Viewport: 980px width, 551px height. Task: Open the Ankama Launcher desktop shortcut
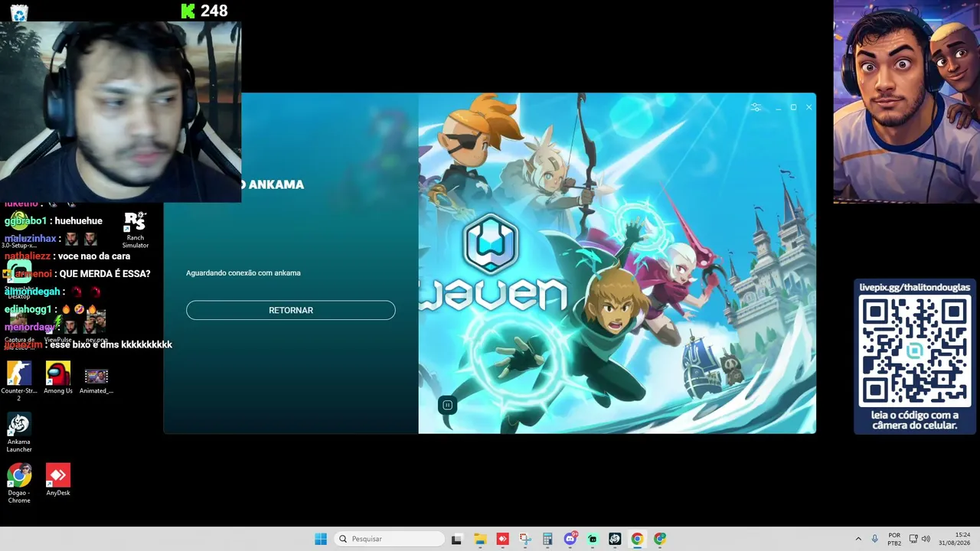[19, 432]
